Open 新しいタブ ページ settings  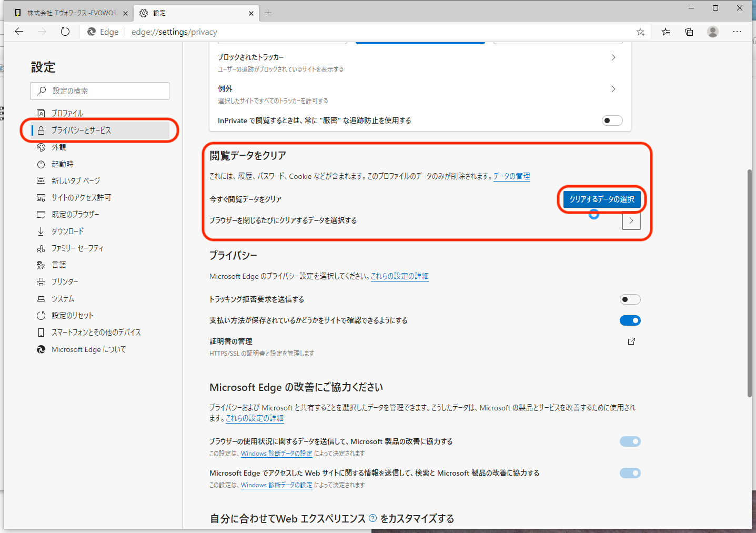100,180
